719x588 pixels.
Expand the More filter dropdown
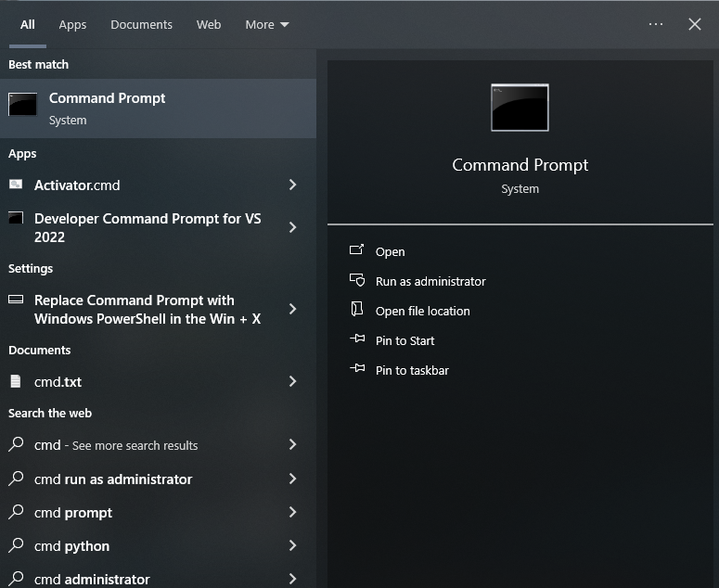point(267,25)
